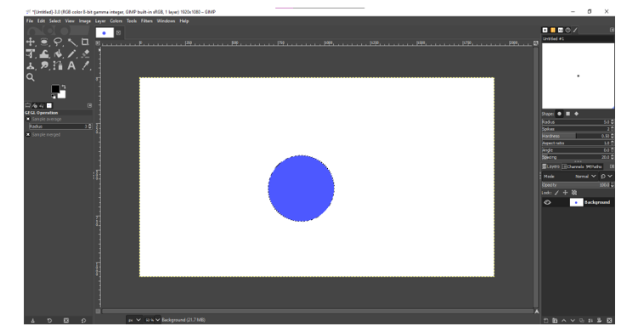Hide the Background layer with the eye icon
Viewport: 644px width, 332px height.
[x=547, y=202]
